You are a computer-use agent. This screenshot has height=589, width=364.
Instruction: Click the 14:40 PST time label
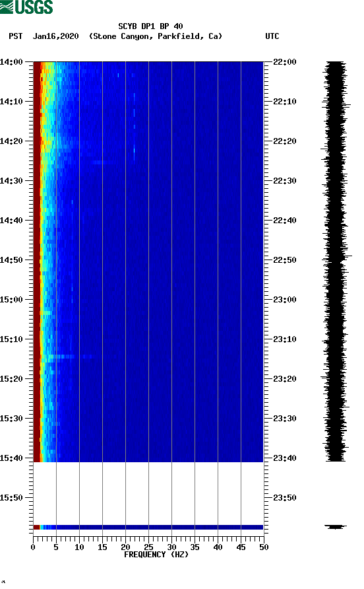tap(12, 220)
